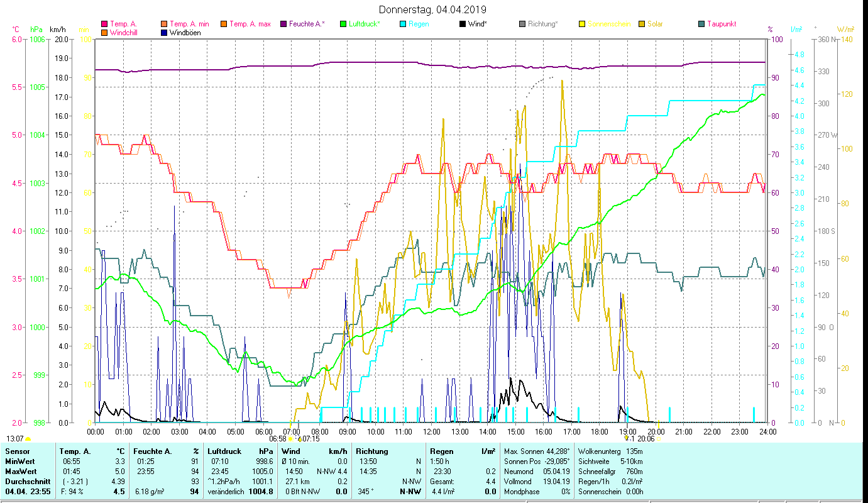Select the purple Feuchte A.* legend swatch
Screen dimensions: 868x503
[283, 25]
